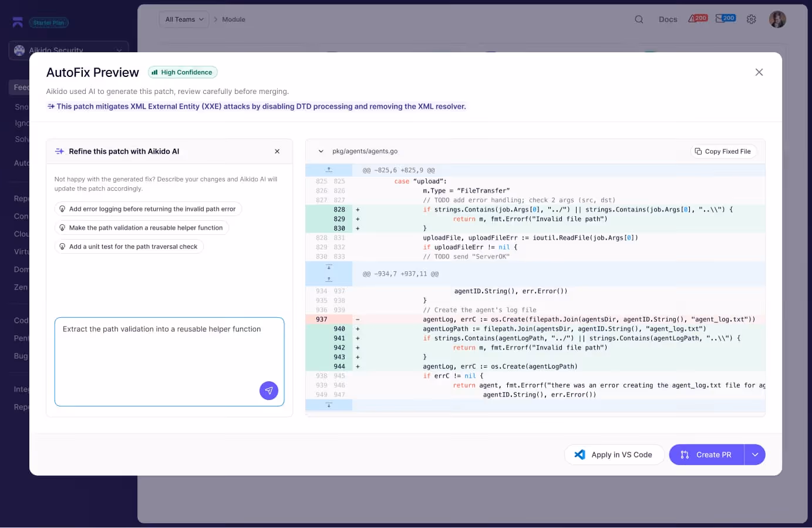Select Docs in the top navigation

(x=668, y=19)
